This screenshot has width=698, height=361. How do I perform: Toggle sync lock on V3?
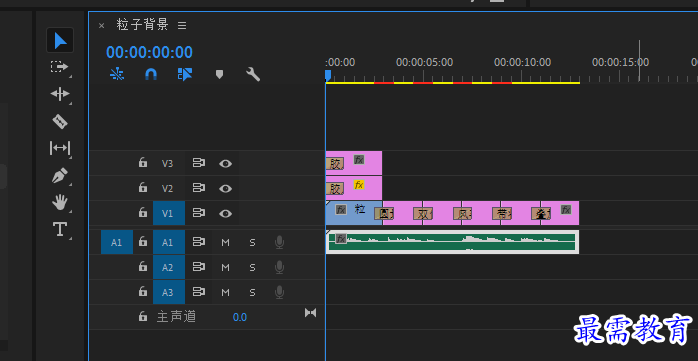tap(199, 163)
